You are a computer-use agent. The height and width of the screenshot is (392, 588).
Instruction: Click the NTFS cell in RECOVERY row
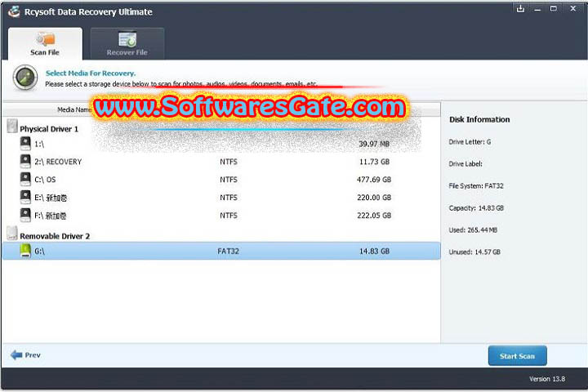229,162
